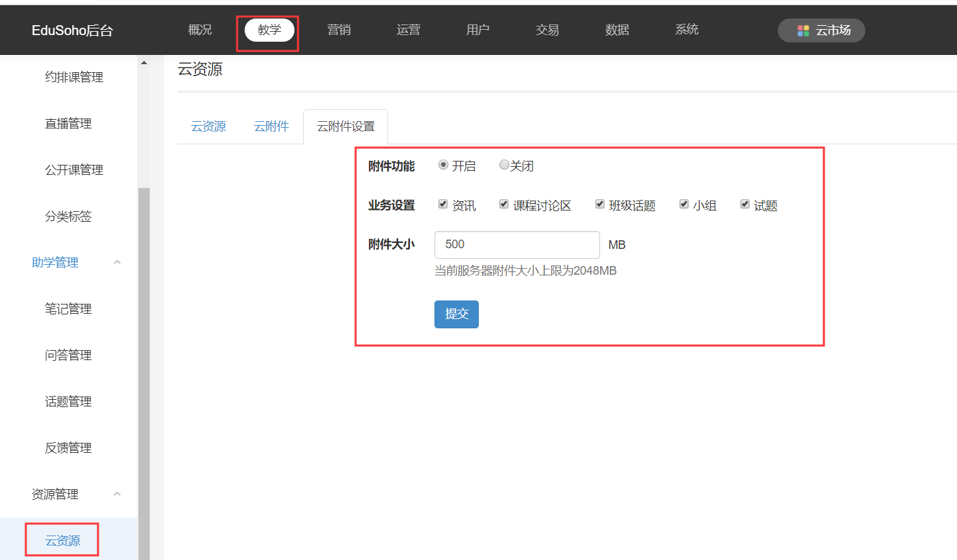Viewport: 957px width, 560px height.
Task: Open the 系统 top menu
Action: pyautogui.click(x=687, y=30)
